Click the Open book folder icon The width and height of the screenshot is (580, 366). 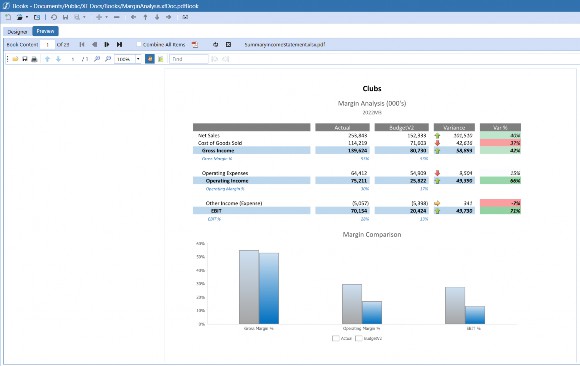(x=20, y=17)
